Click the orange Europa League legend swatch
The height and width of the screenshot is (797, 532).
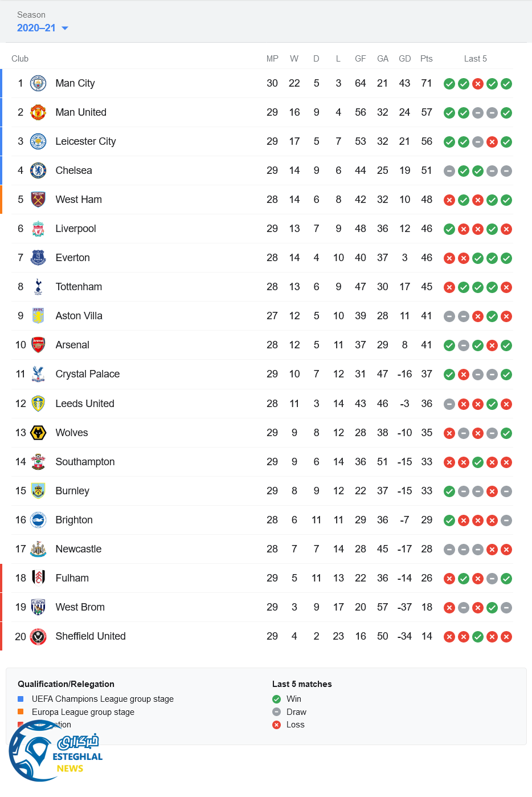click(21, 711)
